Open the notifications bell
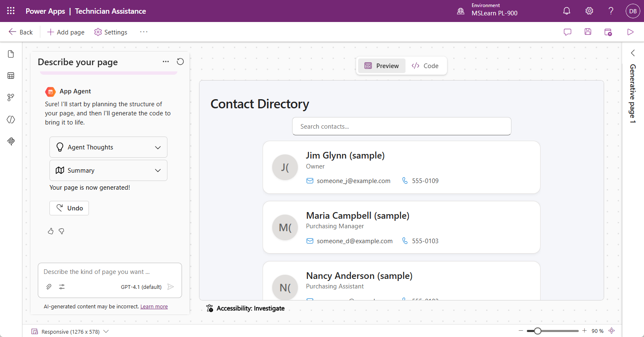This screenshot has height=337, width=644. 567,11
